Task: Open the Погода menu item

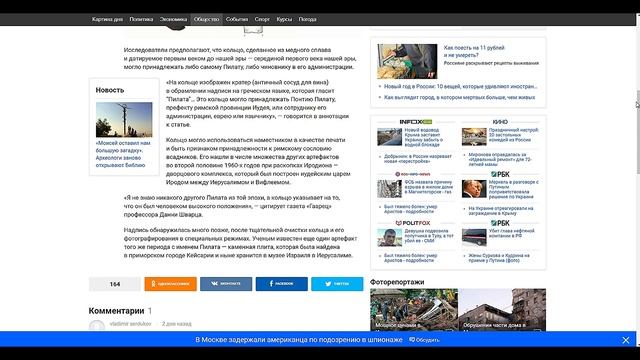Action: point(307,19)
